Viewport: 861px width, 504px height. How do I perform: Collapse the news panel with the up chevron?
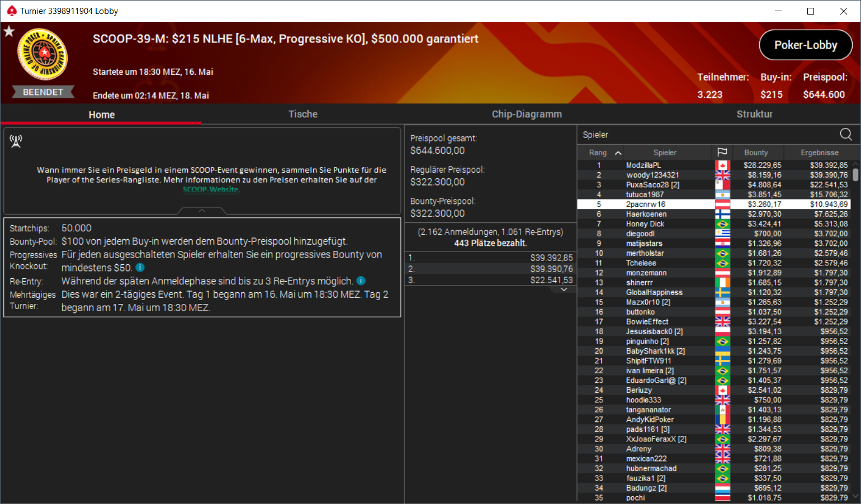pyautogui.click(x=202, y=211)
